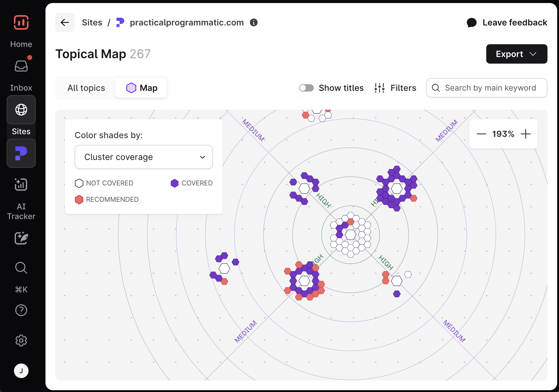Click Leave feedback
Screen dimensions: 559x392
tap(507, 22)
